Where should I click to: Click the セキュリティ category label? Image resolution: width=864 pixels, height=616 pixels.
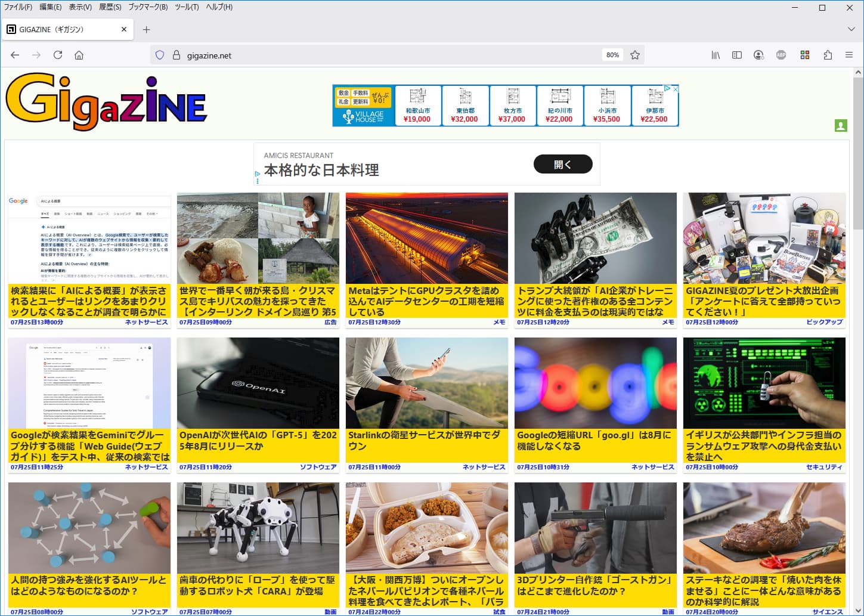825,467
